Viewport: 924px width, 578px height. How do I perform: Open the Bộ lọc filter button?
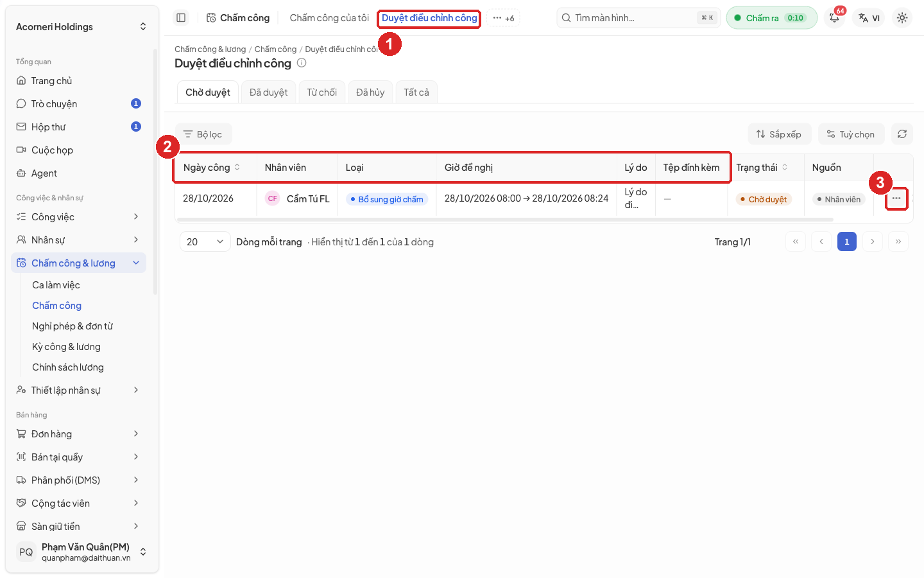point(203,134)
